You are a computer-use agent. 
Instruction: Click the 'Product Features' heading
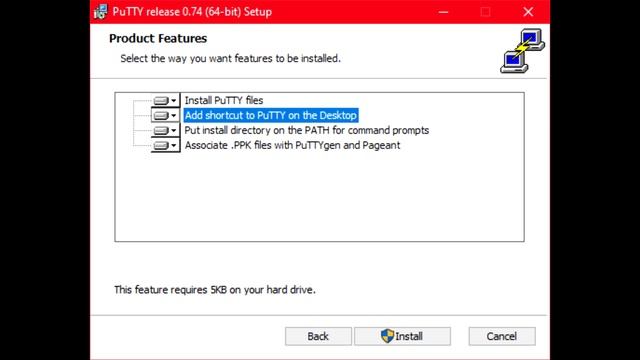(x=158, y=38)
